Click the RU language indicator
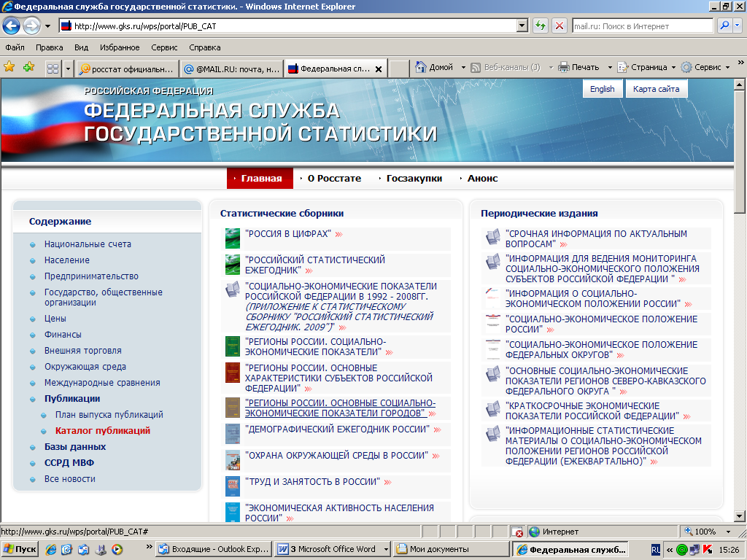 (x=656, y=550)
